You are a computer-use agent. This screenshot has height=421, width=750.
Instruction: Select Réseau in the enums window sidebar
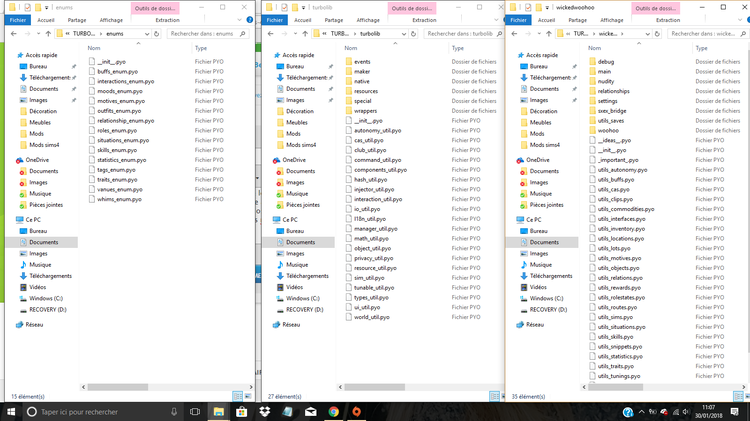click(34, 324)
